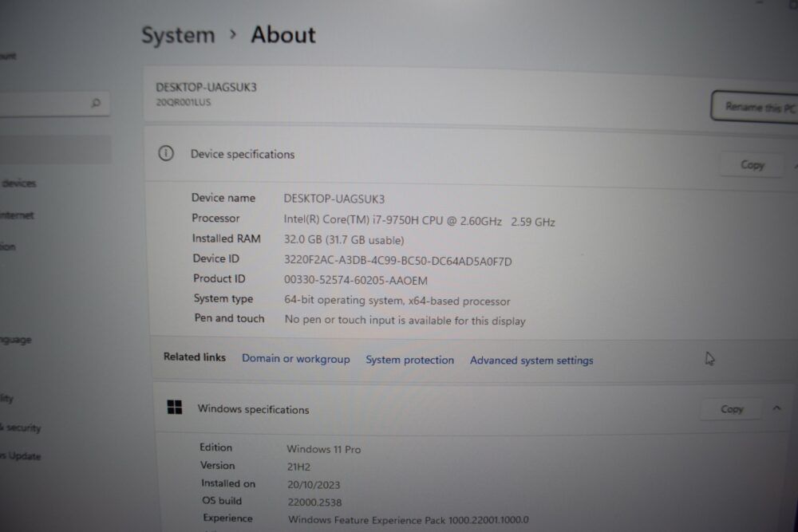Select OS build 22000.2538
798x532 pixels.
[314, 502]
